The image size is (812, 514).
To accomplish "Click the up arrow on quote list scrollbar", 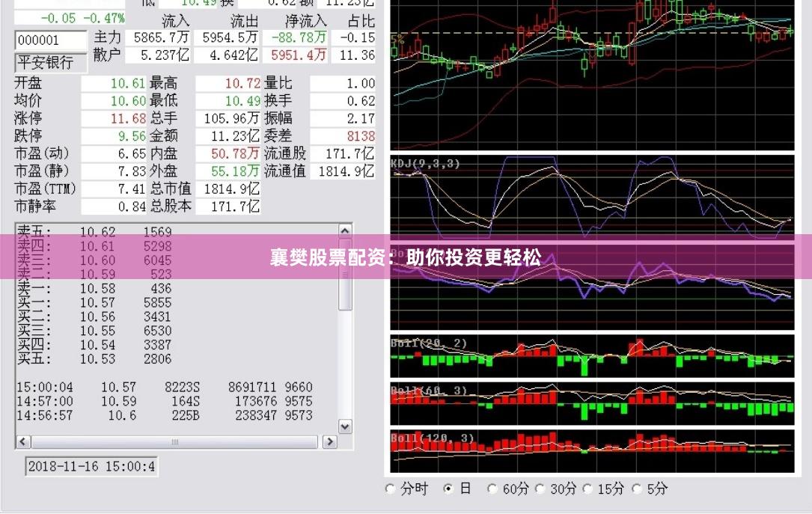I will pyautogui.click(x=344, y=230).
